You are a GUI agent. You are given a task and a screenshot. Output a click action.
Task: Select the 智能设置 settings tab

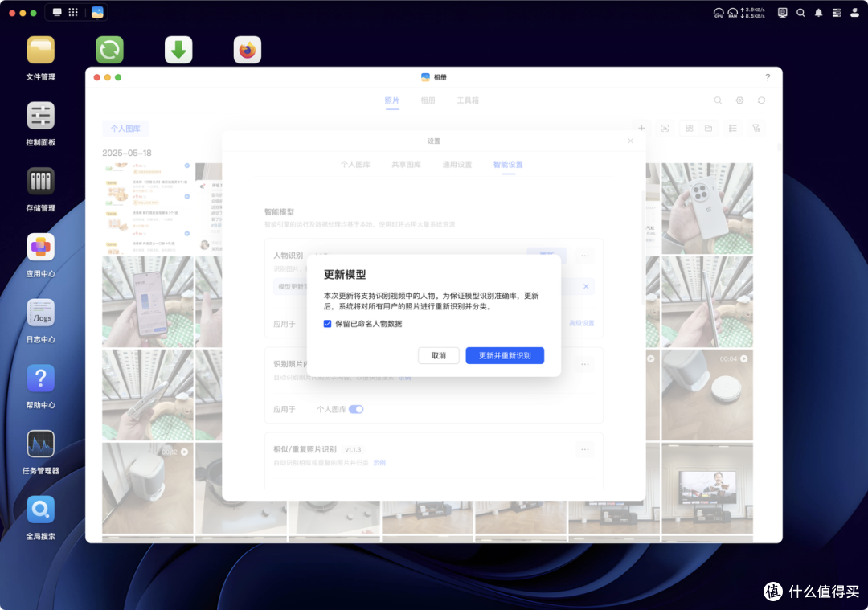click(508, 165)
